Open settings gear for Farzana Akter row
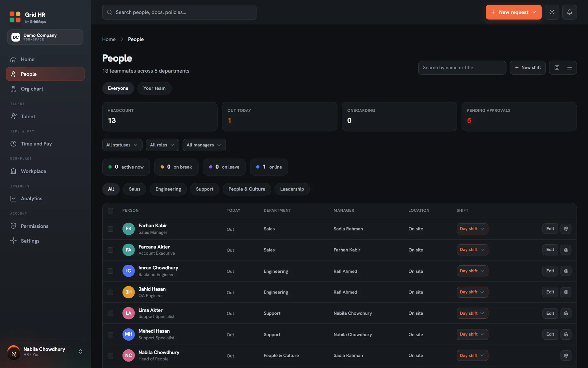Screen dimensions: 588x368 pyautogui.click(x=566, y=250)
